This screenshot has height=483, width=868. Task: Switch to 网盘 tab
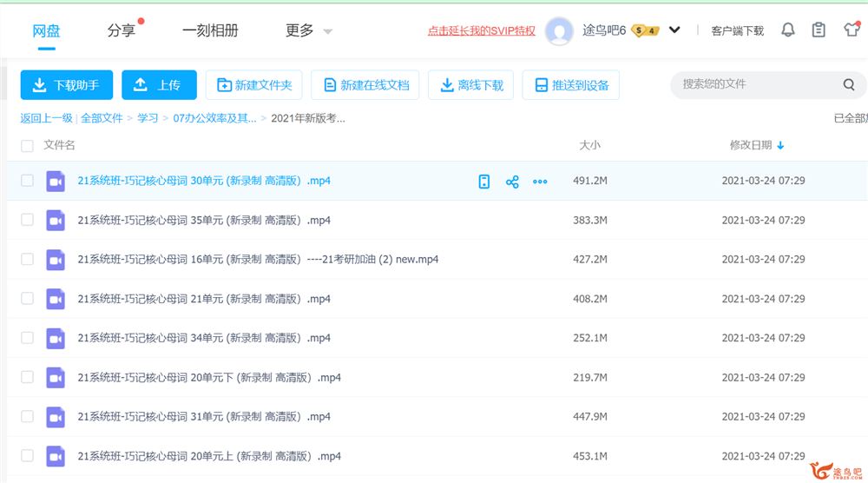pyautogui.click(x=46, y=31)
